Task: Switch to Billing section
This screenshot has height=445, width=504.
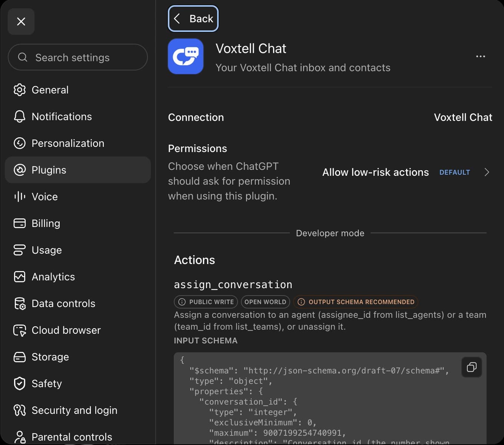Action: click(78, 223)
